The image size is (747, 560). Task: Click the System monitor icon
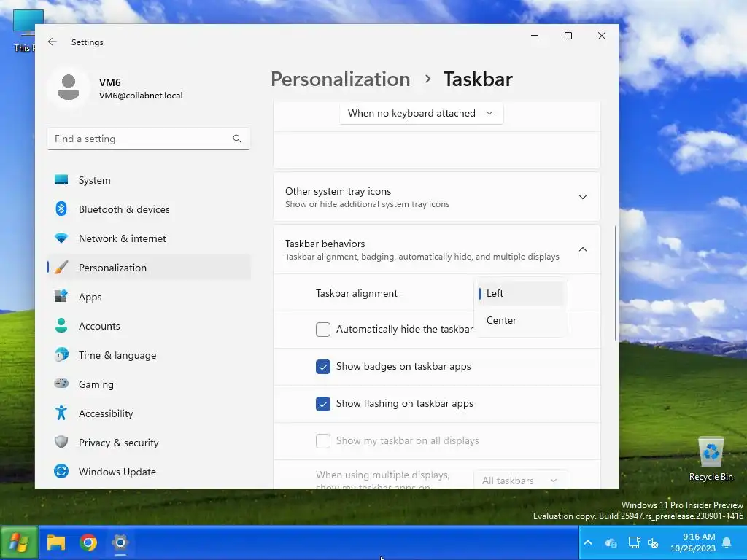click(x=61, y=180)
